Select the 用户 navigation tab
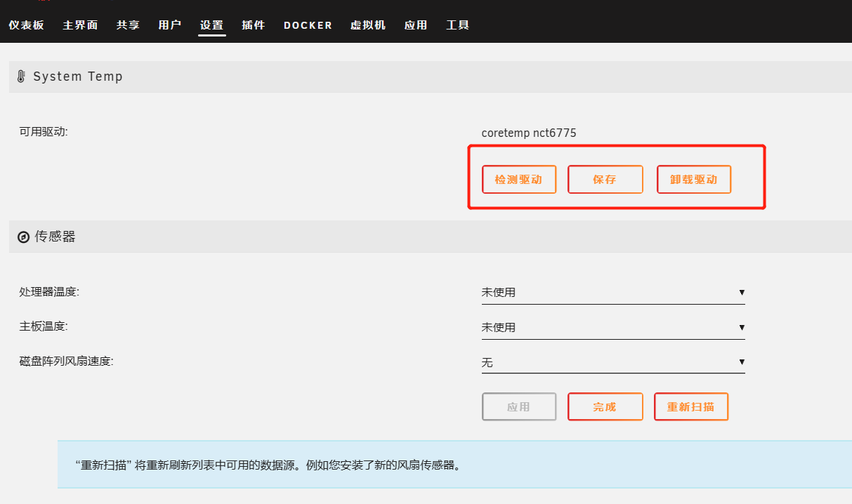 tap(169, 25)
